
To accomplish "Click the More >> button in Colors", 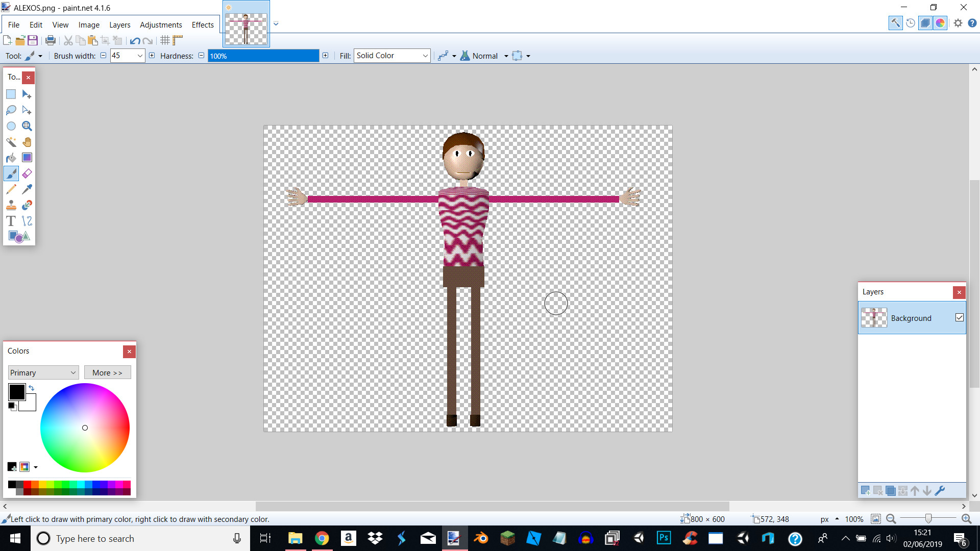I will [x=107, y=372].
